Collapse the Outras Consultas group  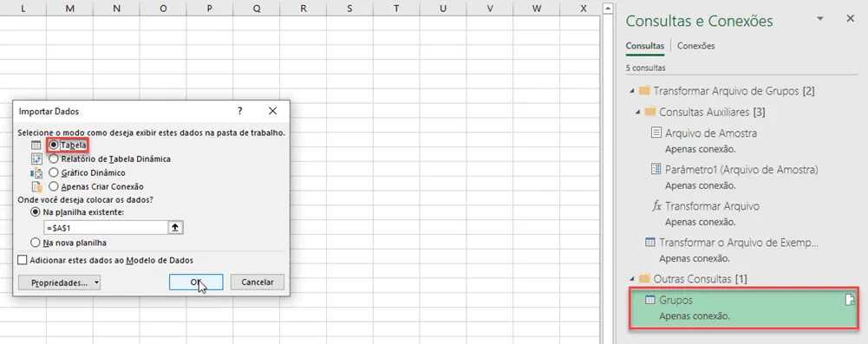click(632, 278)
